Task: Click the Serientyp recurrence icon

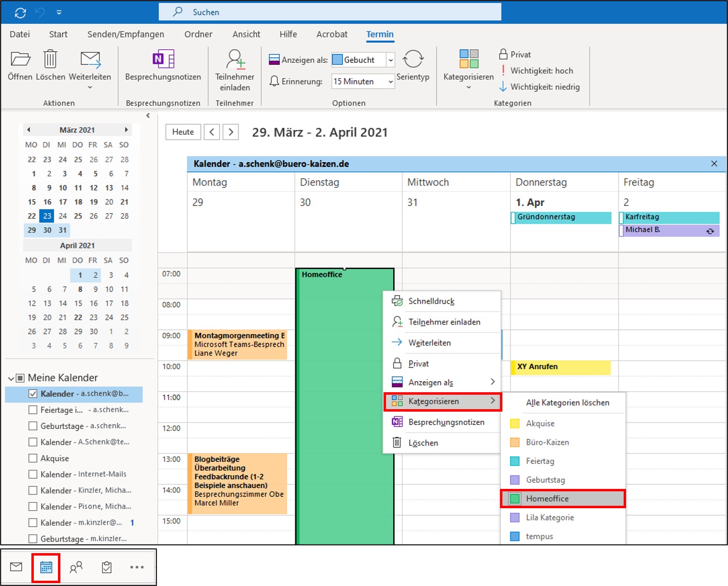Action: [413, 60]
